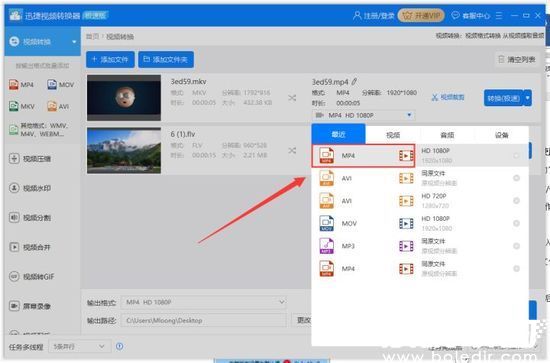550x363 pixels.
Task: Switch to the 音频 tab in the format panel
Action: [x=447, y=135]
